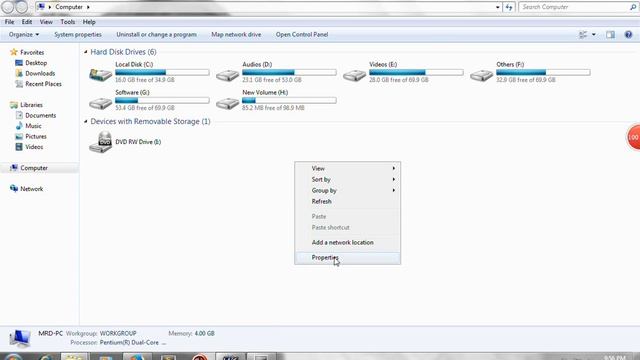Click the Libraries icon in sidebar

tap(14, 105)
